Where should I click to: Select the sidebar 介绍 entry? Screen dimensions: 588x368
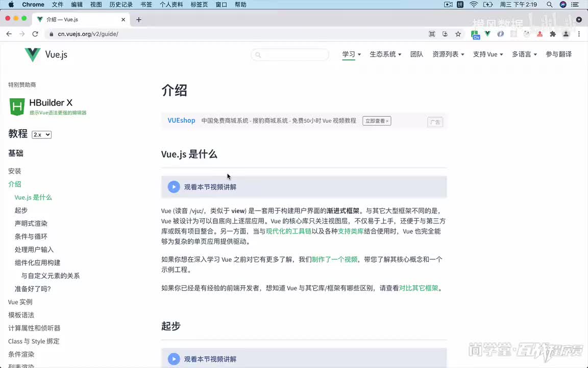tap(15, 184)
